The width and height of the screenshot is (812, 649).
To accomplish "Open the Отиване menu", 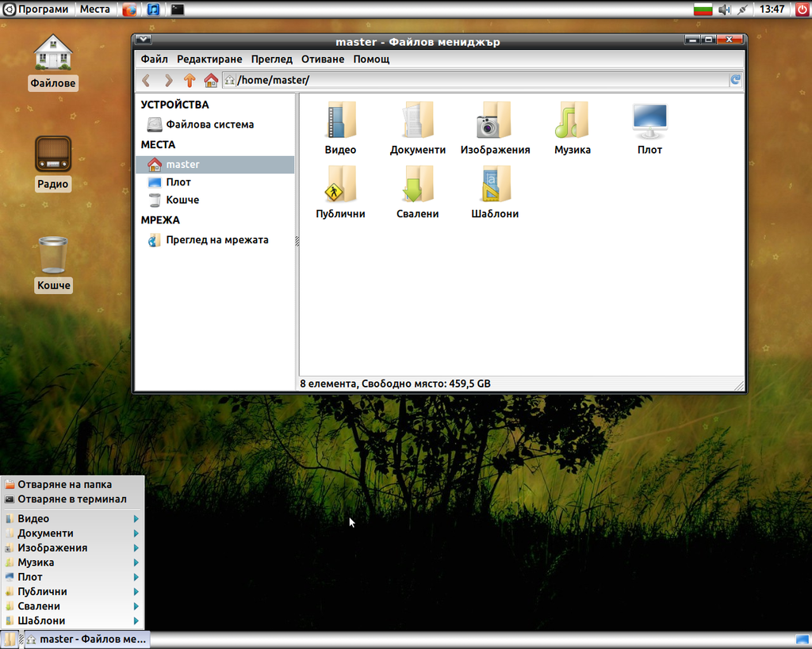I will pos(323,59).
